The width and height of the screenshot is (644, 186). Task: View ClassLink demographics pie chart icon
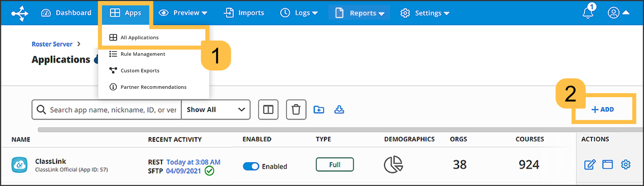[393, 165]
